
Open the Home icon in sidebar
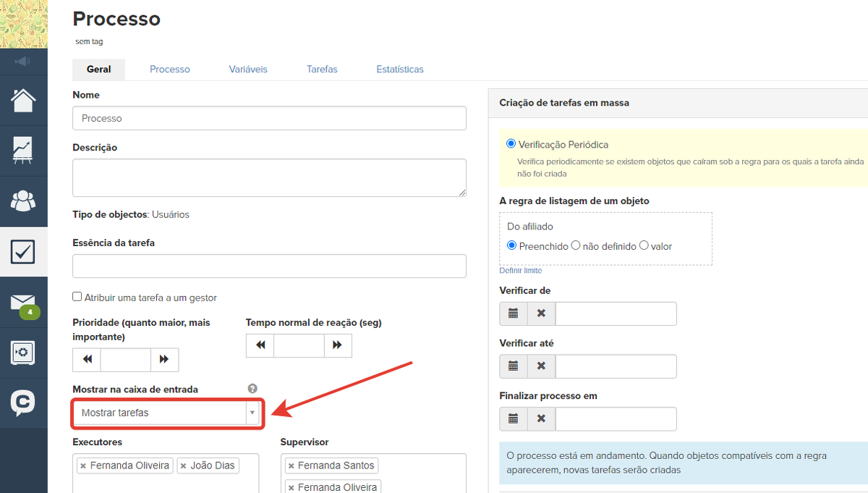(x=23, y=101)
